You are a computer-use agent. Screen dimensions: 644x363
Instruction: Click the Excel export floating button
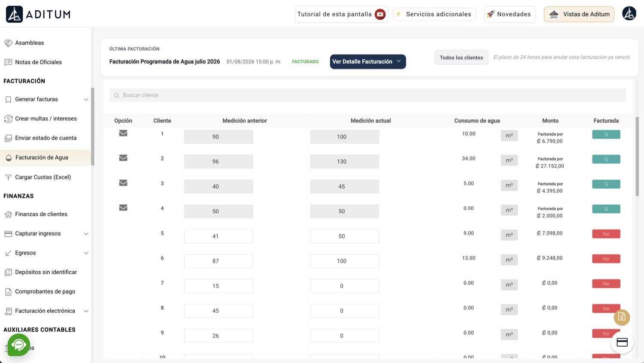[x=622, y=317]
